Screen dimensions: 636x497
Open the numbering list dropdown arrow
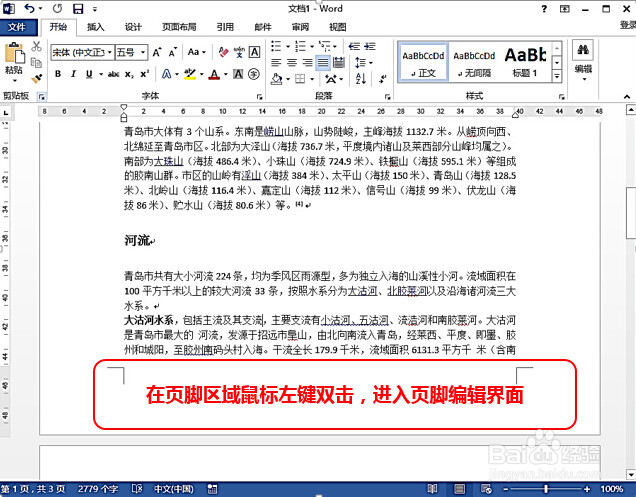pyautogui.click(x=312, y=47)
